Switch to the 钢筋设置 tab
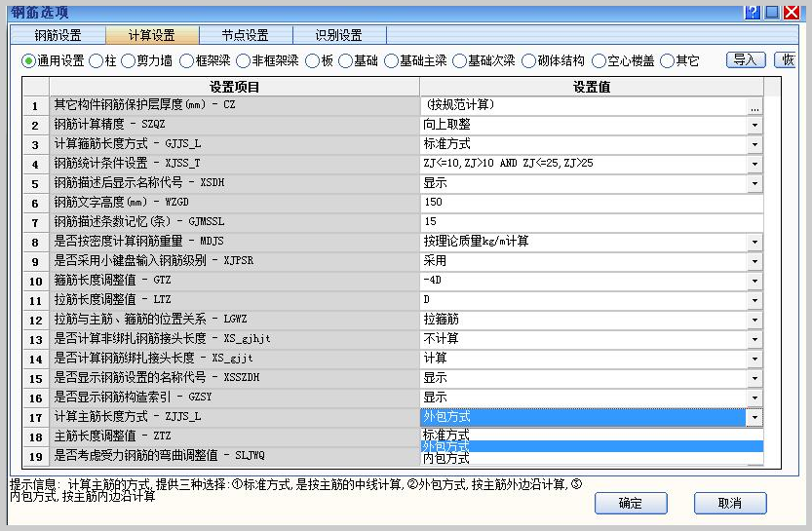The width and height of the screenshot is (812, 531). click(x=58, y=35)
